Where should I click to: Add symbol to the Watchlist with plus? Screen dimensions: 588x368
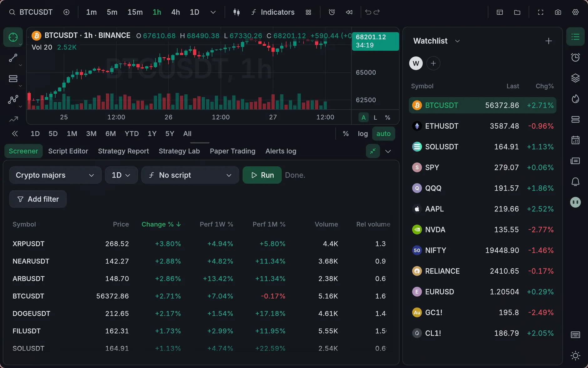[x=549, y=41]
